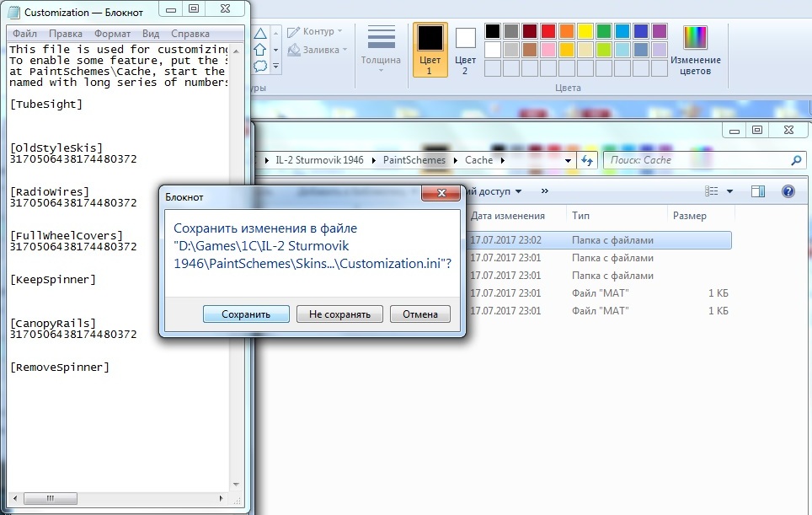812x515 pixels.
Task: Pick the orange color swatch
Action: coord(567,31)
